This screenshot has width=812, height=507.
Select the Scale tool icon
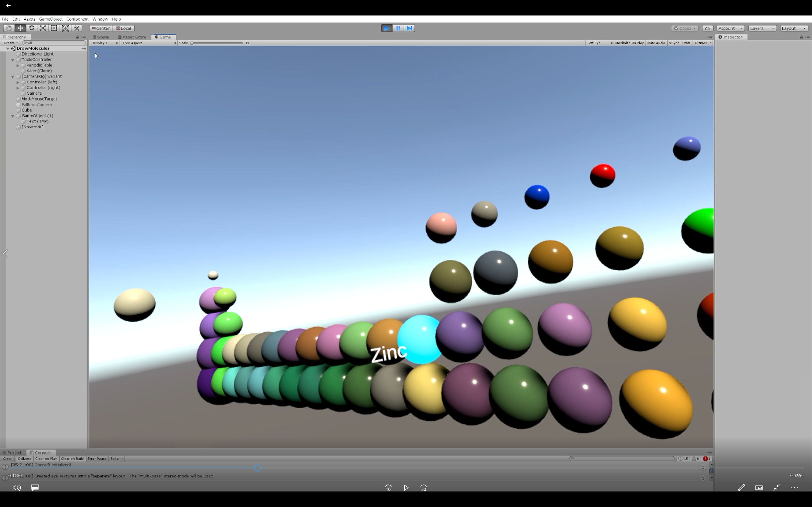pos(43,28)
